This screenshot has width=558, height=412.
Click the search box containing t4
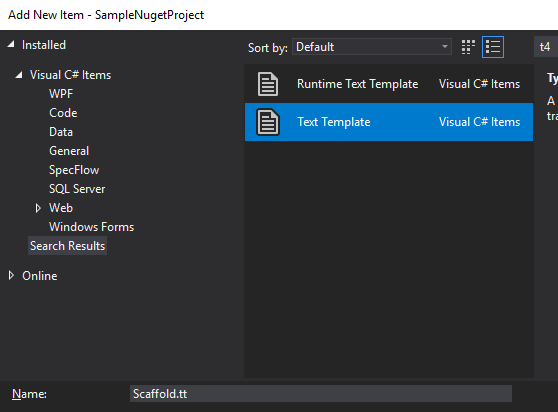click(546, 47)
